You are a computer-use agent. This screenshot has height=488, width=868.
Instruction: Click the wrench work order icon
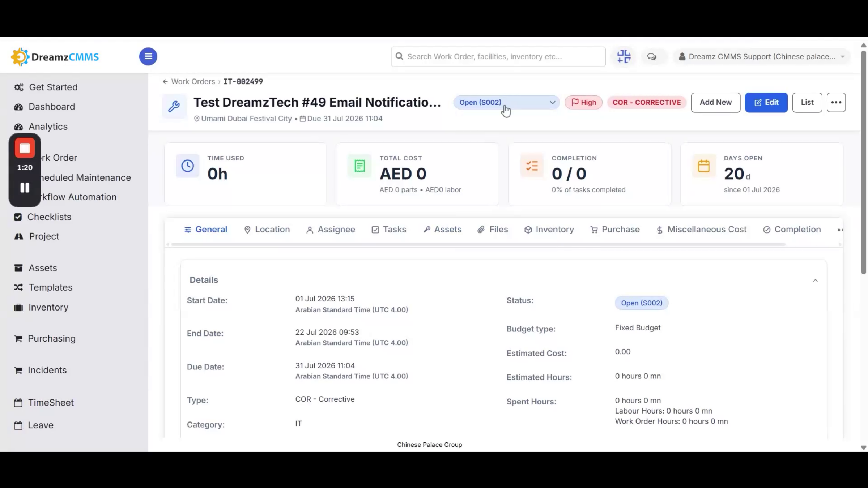click(174, 106)
